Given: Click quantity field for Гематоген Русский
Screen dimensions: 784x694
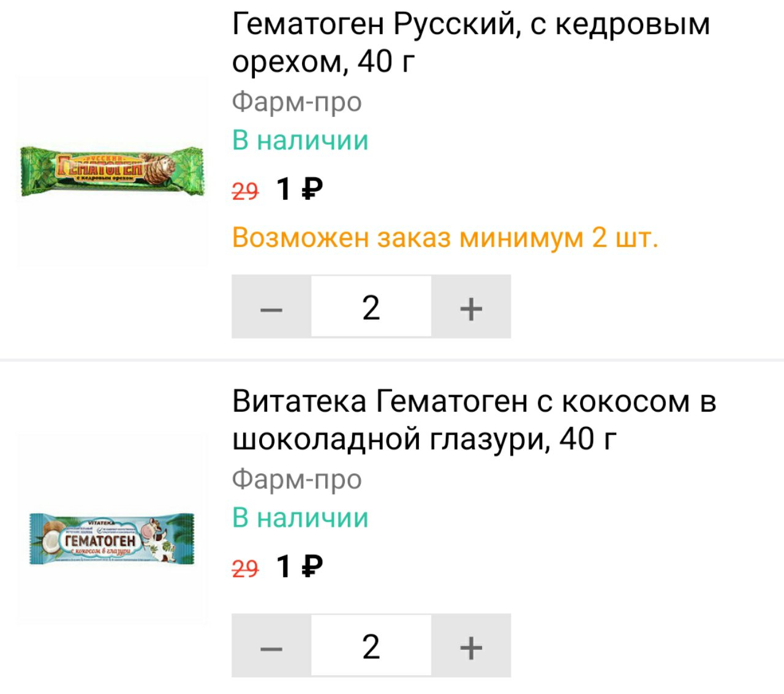Looking at the screenshot, I should [371, 307].
